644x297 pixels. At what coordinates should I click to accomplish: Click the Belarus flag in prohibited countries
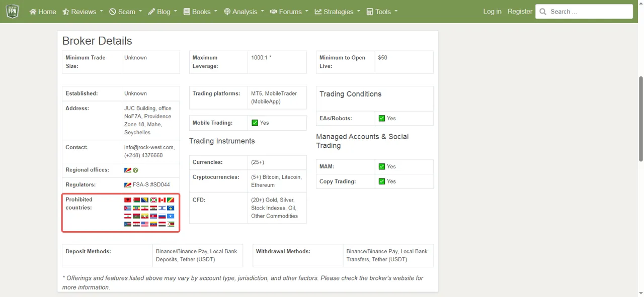point(136,200)
